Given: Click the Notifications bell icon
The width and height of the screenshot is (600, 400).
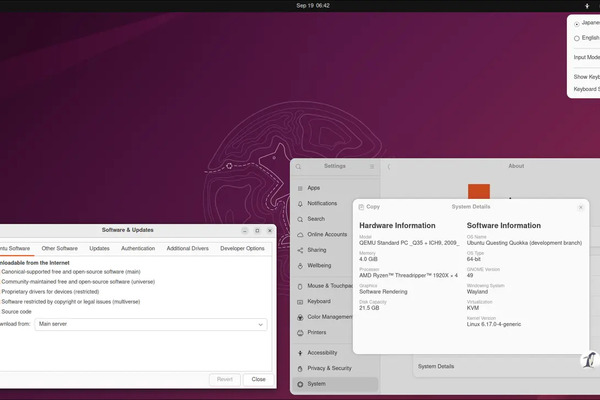Looking at the screenshot, I should tap(300, 204).
